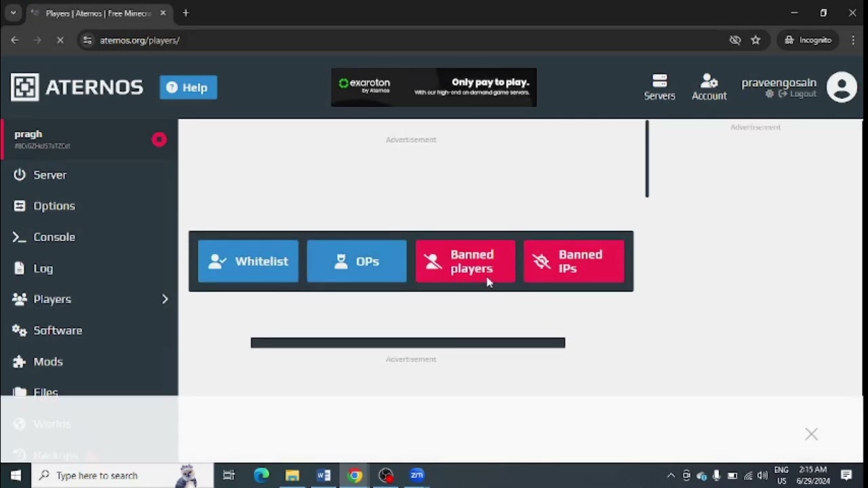The width and height of the screenshot is (868, 488).
Task: Open Microsoft Word from the taskbar
Action: click(x=323, y=475)
